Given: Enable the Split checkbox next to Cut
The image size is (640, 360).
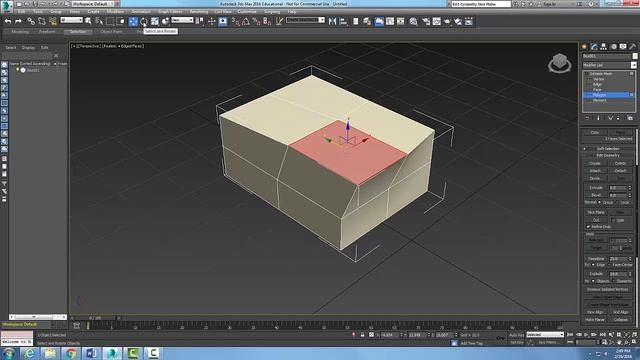Looking at the screenshot, I should coord(613,220).
